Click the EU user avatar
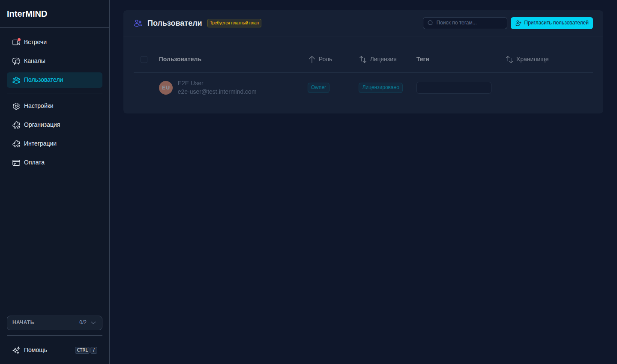The width and height of the screenshot is (617, 364). click(x=166, y=87)
